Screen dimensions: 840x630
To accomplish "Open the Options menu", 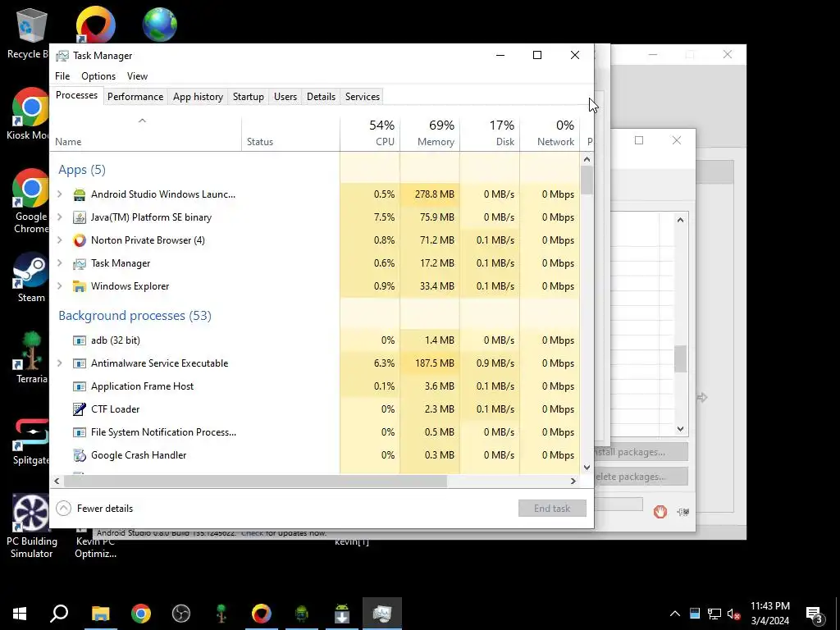I will [98, 76].
